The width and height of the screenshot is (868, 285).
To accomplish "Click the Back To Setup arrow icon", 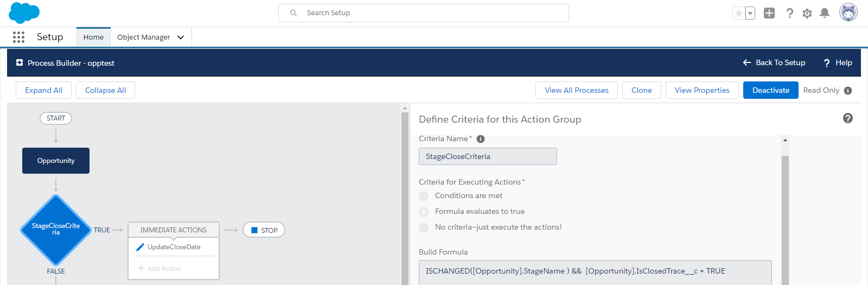I will (x=747, y=62).
